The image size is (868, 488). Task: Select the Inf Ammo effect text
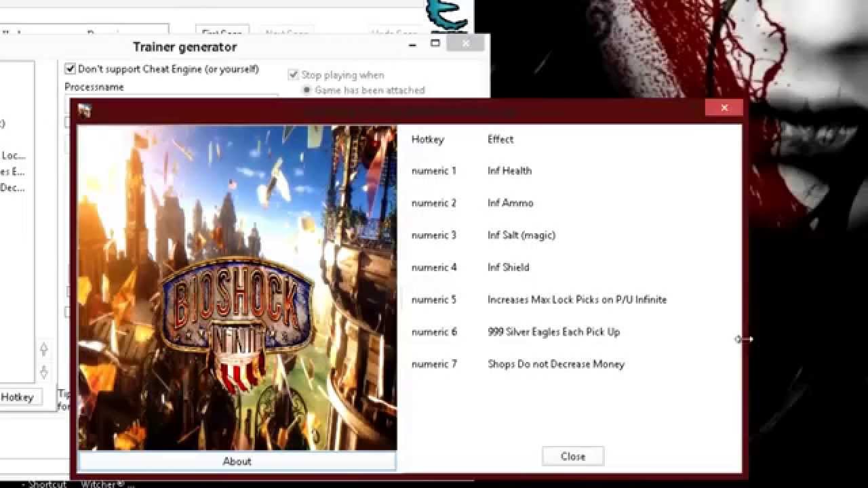point(511,203)
